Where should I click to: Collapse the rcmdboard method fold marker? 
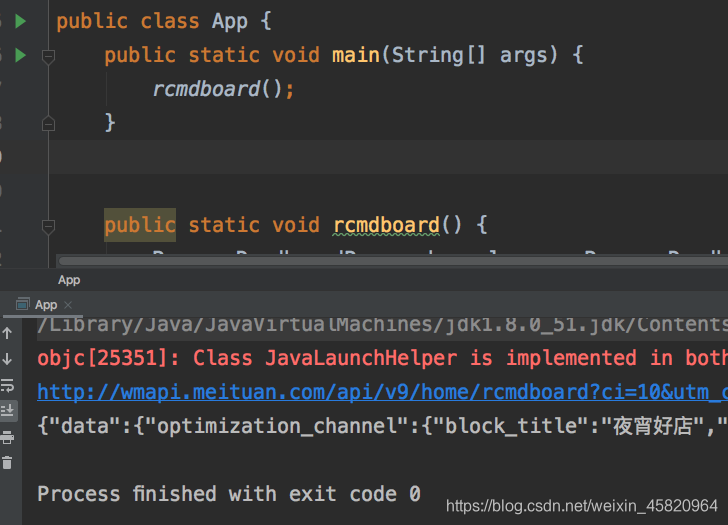coord(48,227)
